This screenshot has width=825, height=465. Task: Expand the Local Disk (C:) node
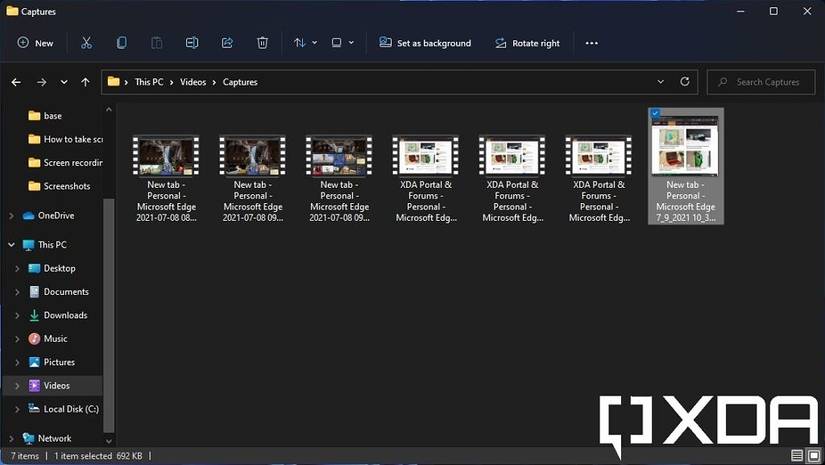click(17, 409)
